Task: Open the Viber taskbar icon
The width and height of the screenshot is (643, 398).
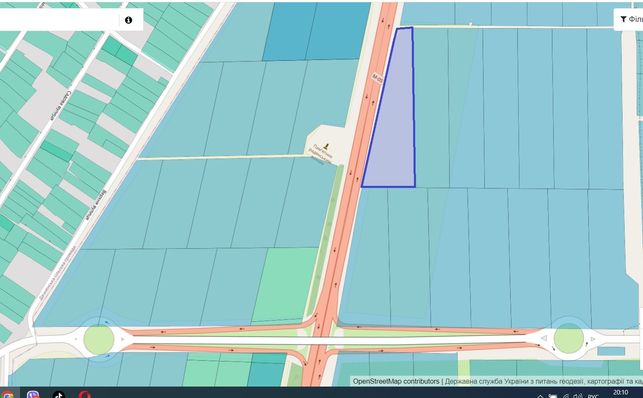Action: pos(33,394)
